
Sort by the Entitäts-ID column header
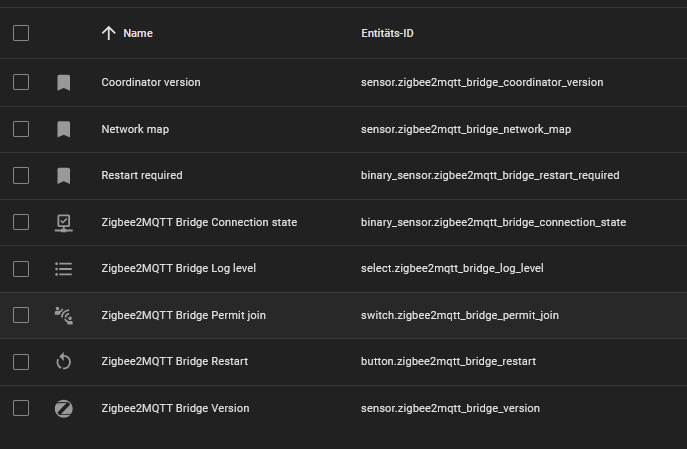[x=387, y=33]
